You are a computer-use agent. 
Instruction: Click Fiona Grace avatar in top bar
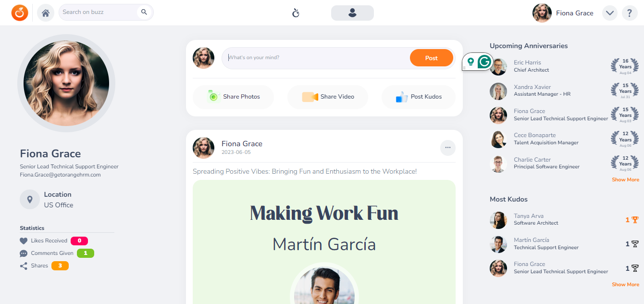(542, 13)
